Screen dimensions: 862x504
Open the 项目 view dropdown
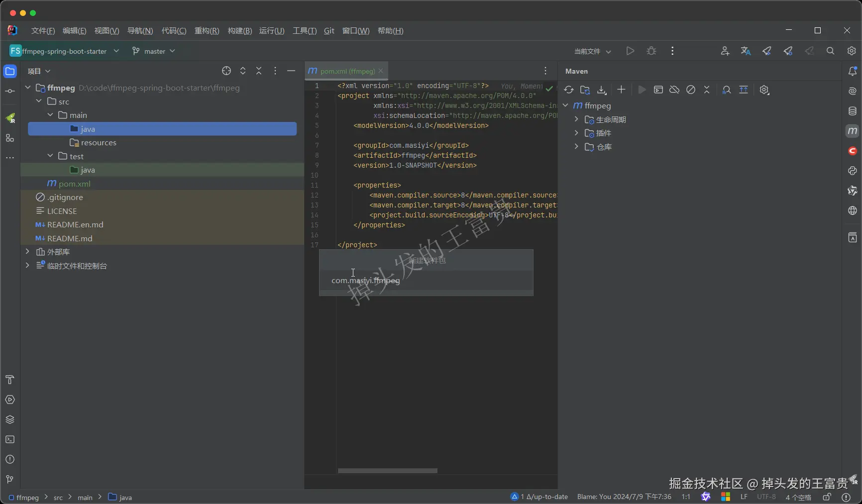tap(39, 71)
